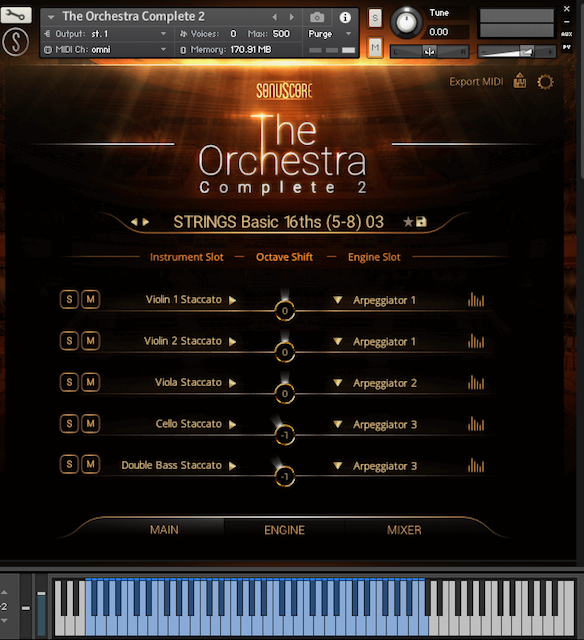Solo the Double Bass Staccato slot
The height and width of the screenshot is (640, 584).
[69, 464]
